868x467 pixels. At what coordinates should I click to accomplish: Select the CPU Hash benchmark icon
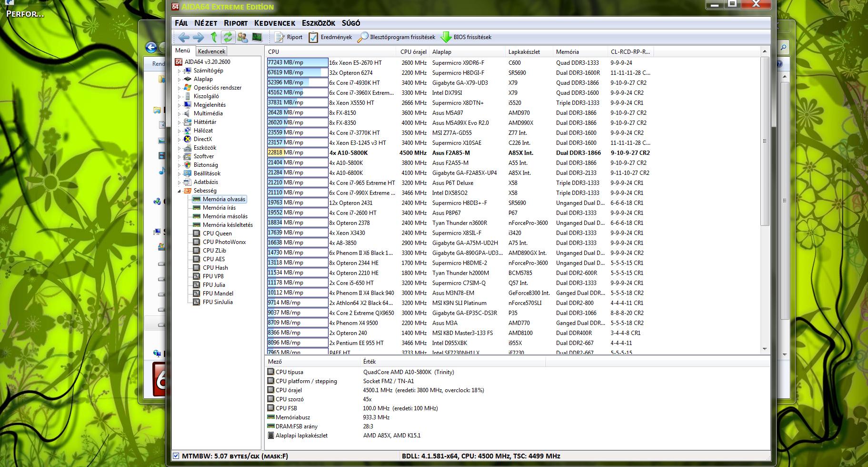[x=196, y=268]
